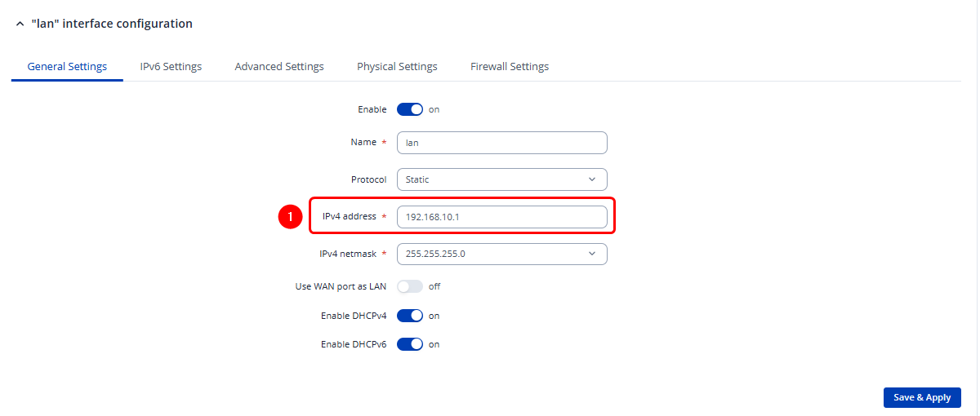This screenshot has height=416, width=980.
Task: Open the IPv6 Settings tab
Action: [x=171, y=67]
